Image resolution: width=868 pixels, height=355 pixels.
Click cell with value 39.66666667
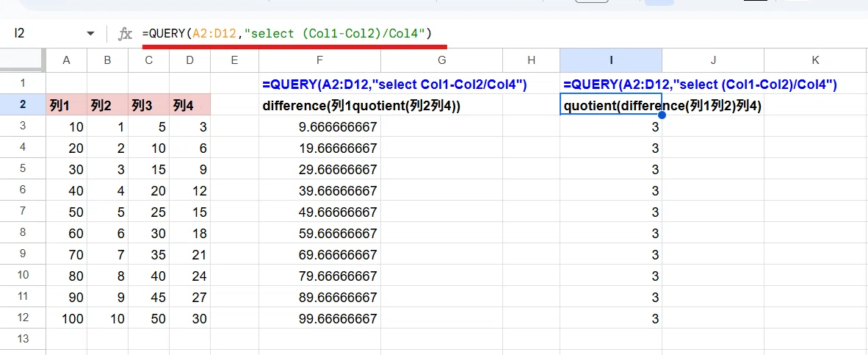coord(319,190)
